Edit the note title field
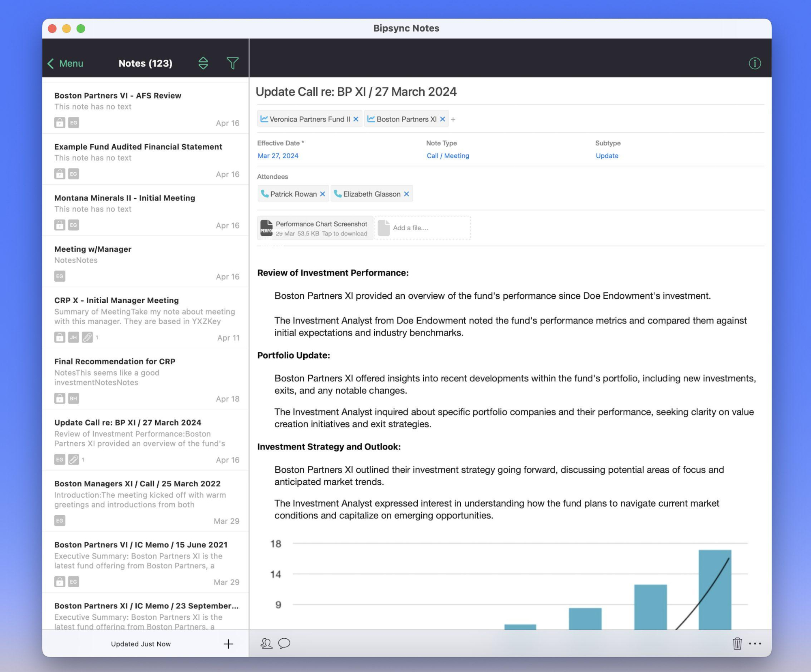Screen dimensions: 811x672 click(x=510, y=92)
